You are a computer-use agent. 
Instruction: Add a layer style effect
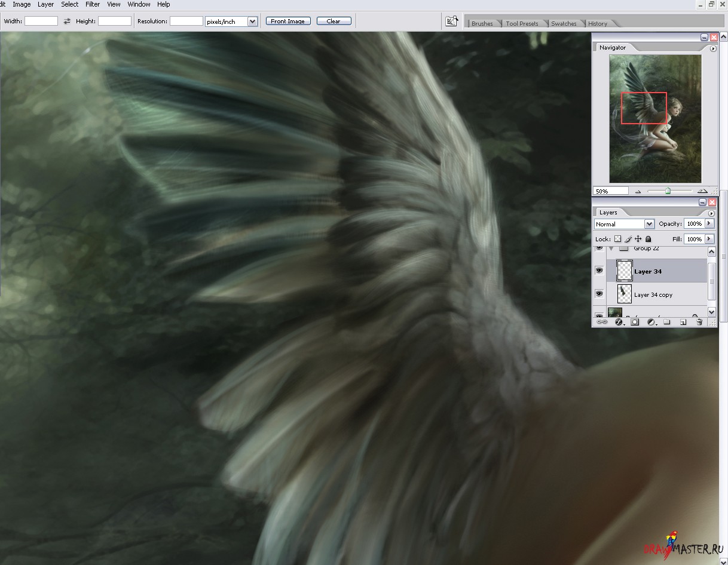(x=619, y=322)
